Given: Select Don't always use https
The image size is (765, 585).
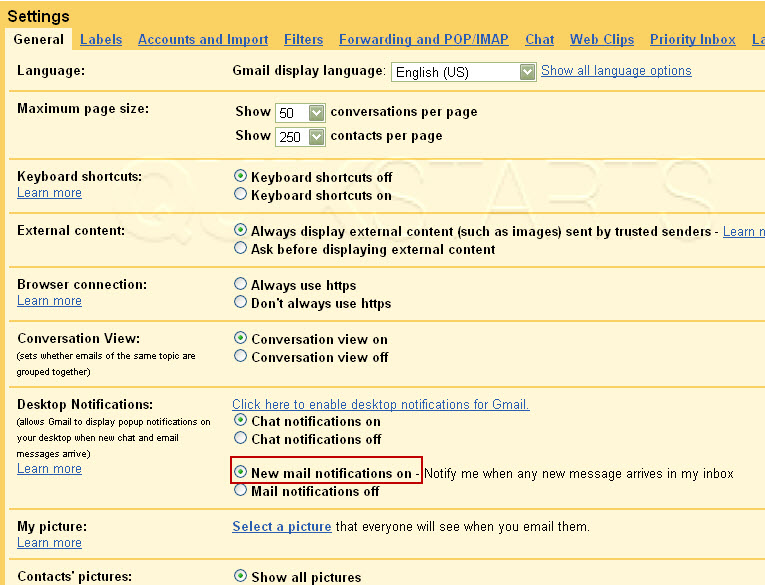Looking at the screenshot, I should coord(240,302).
